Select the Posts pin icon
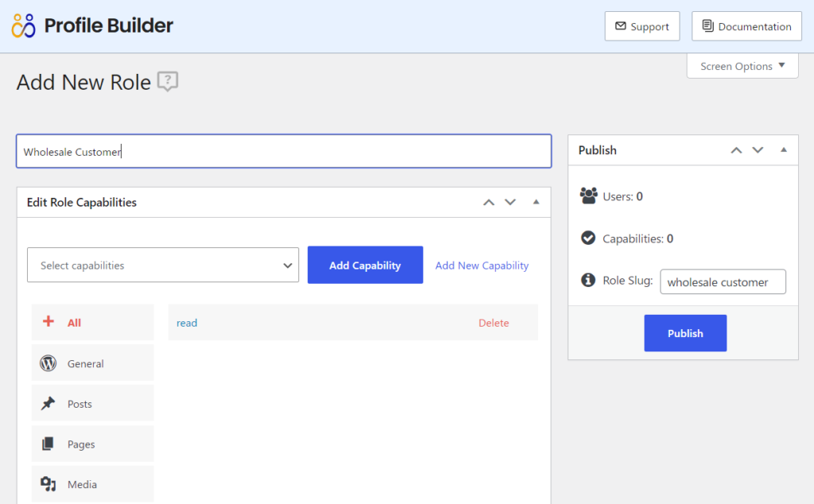Screen dimensions: 814x504 pos(48,403)
